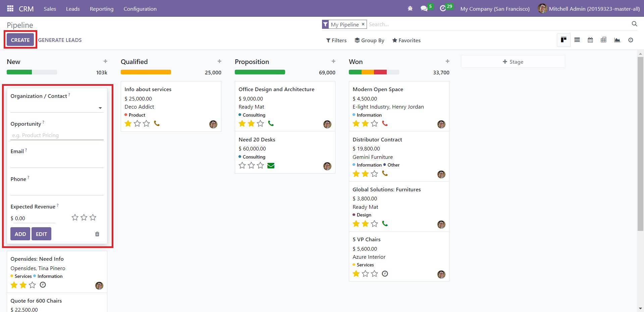Click the Phone input field

coord(57,190)
